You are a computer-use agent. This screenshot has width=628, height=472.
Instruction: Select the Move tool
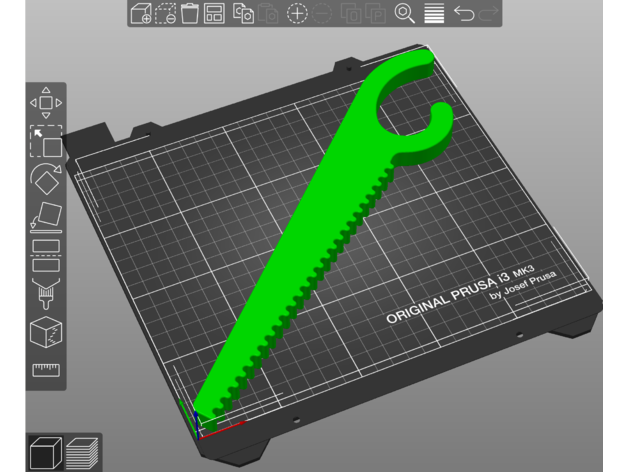coord(46,103)
